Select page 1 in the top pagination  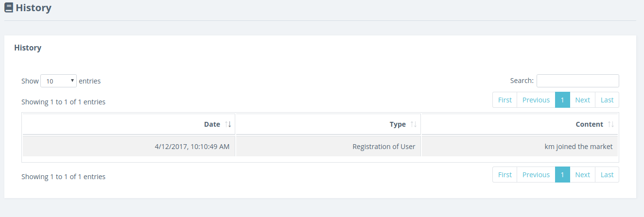tap(562, 100)
